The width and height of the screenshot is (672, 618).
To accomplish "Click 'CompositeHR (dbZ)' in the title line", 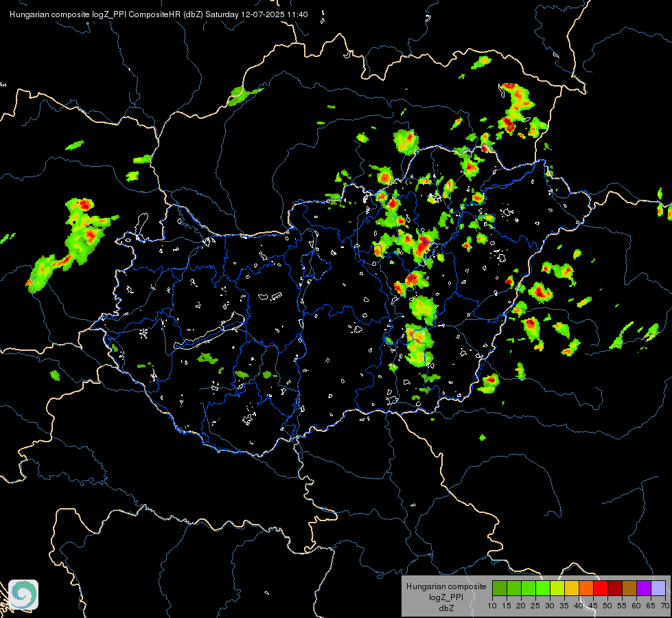I will click(166, 14).
